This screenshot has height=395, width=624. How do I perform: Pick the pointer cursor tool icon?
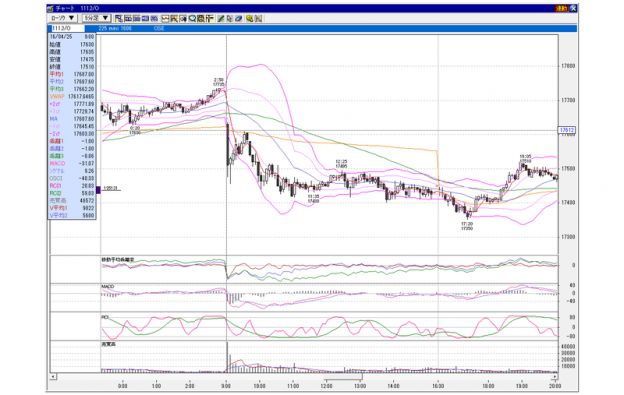click(x=229, y=18)
